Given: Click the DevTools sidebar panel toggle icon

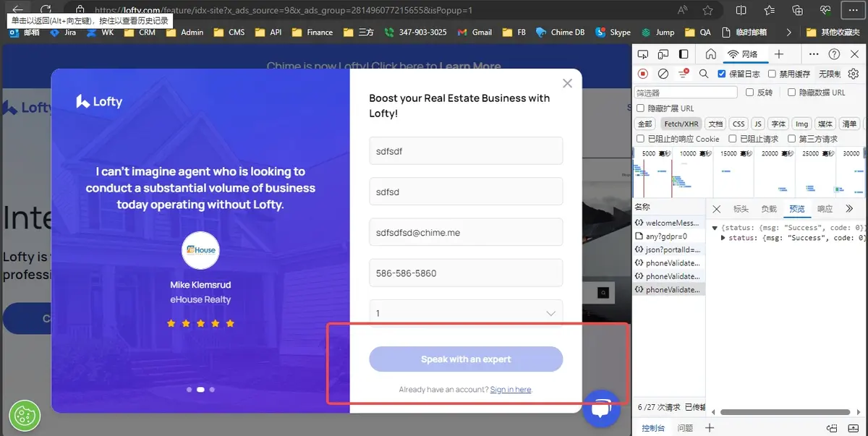Looking at the screenshot, I should (x=684, y=54).
